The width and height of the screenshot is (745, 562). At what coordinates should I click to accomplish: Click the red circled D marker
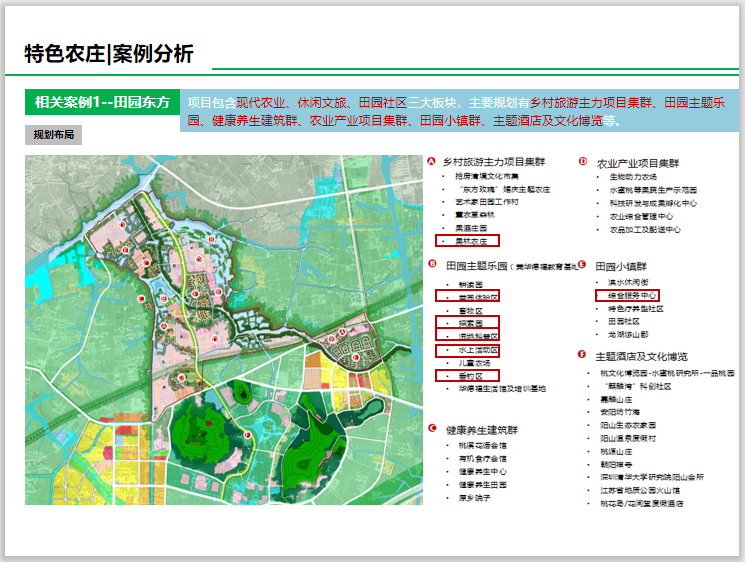click(581, 162)
